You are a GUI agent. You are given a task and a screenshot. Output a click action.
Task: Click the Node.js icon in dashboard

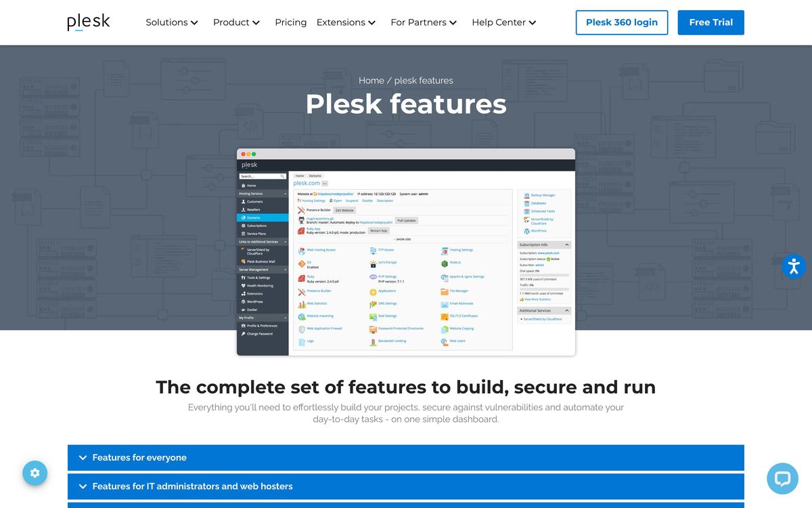(445, 263)
